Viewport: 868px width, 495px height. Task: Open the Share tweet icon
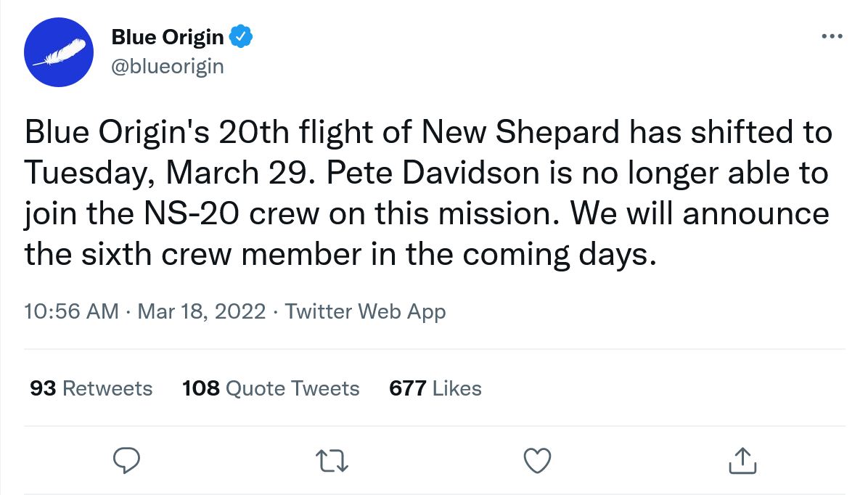coord(742,460)
